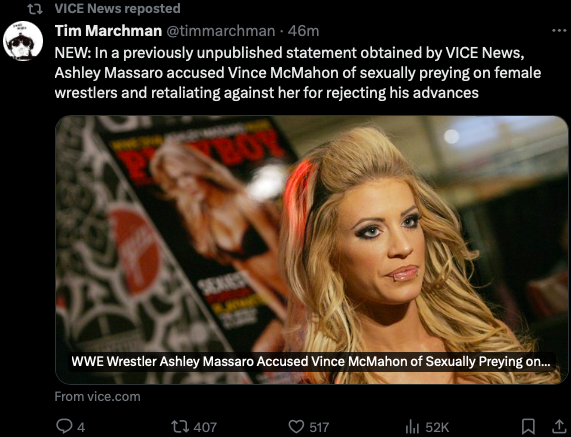Click the WWE Wrestler Ashley Massaro headline overlay
This screenshot has height=437, width=571.
(311, 361)
